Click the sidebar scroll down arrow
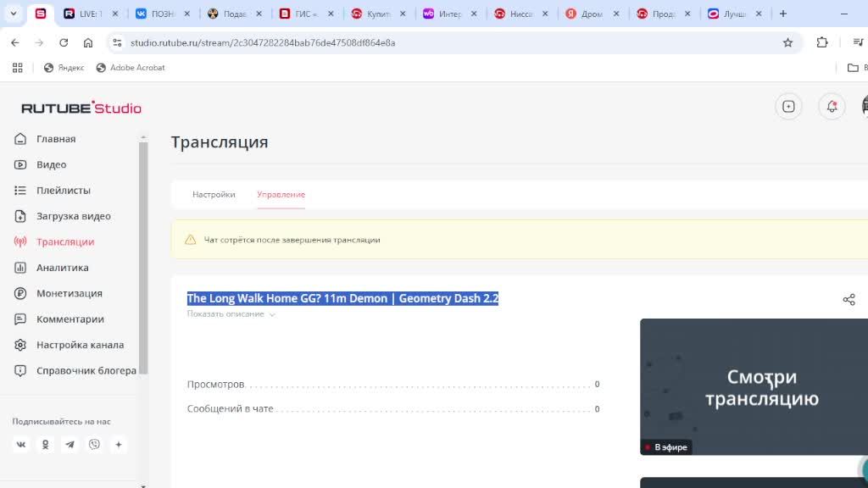Image resolution: width=868 pixels, height=488 pixels. point(143,485)
